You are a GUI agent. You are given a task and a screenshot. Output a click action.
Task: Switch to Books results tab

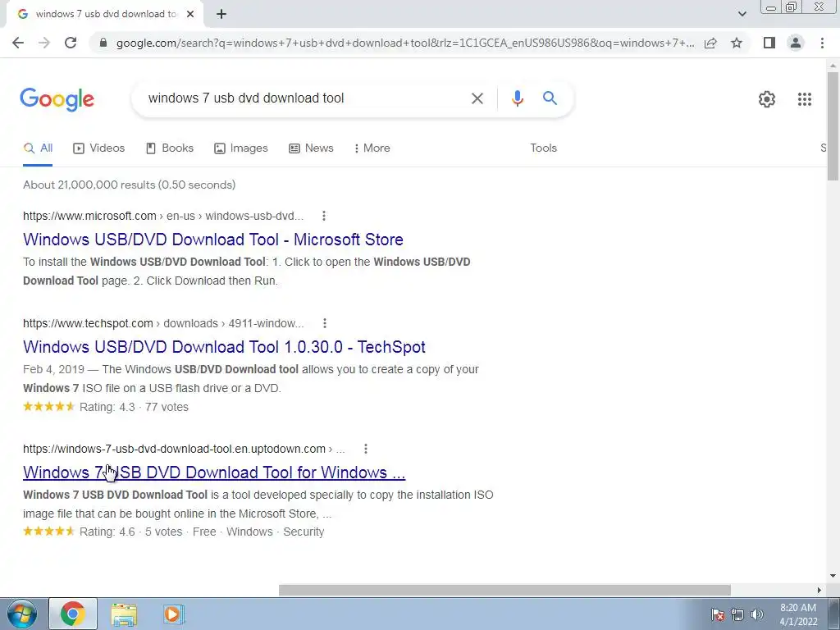point(169,148)
